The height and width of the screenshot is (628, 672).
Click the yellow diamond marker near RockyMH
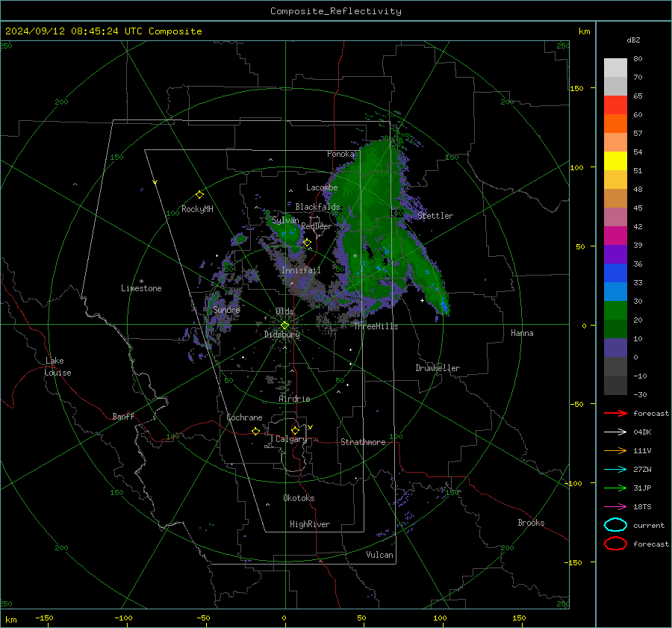(199, 195)
